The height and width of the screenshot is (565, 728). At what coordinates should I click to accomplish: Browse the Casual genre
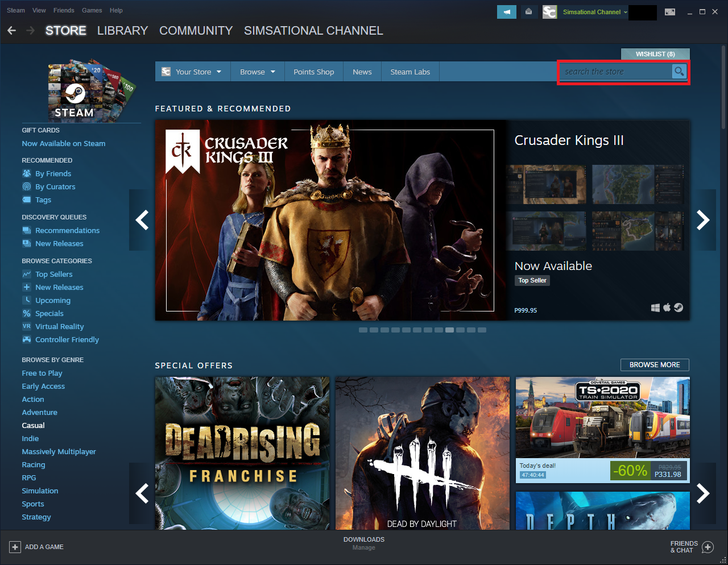(33, 425)
